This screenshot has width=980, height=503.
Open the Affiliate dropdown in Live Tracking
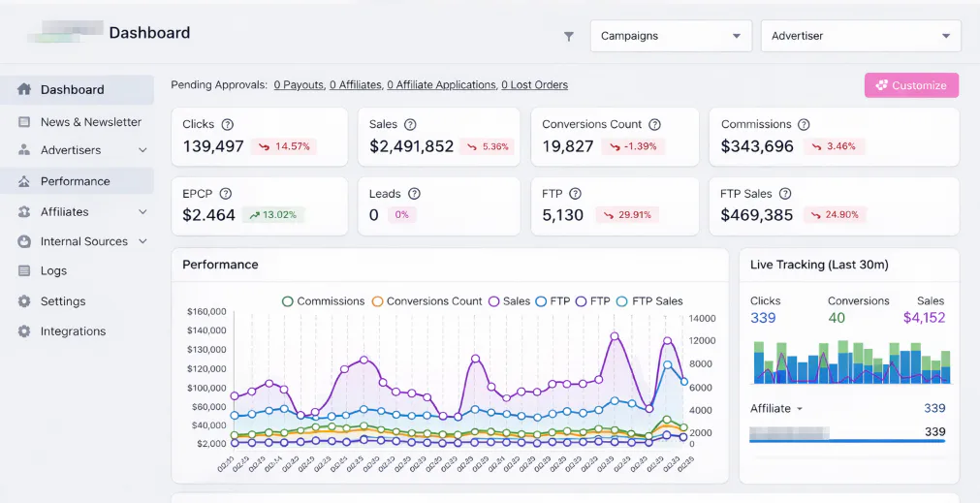tap(776, 409)
